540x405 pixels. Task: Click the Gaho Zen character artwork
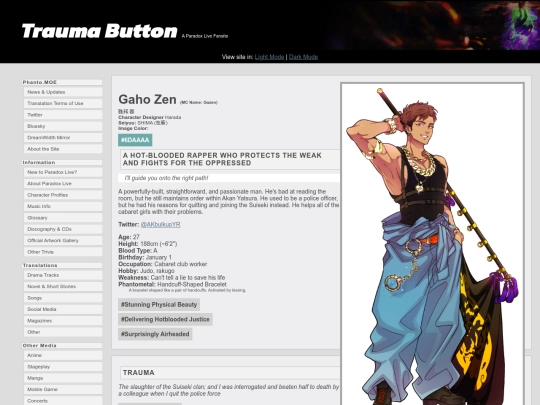[x=433, y=244]
